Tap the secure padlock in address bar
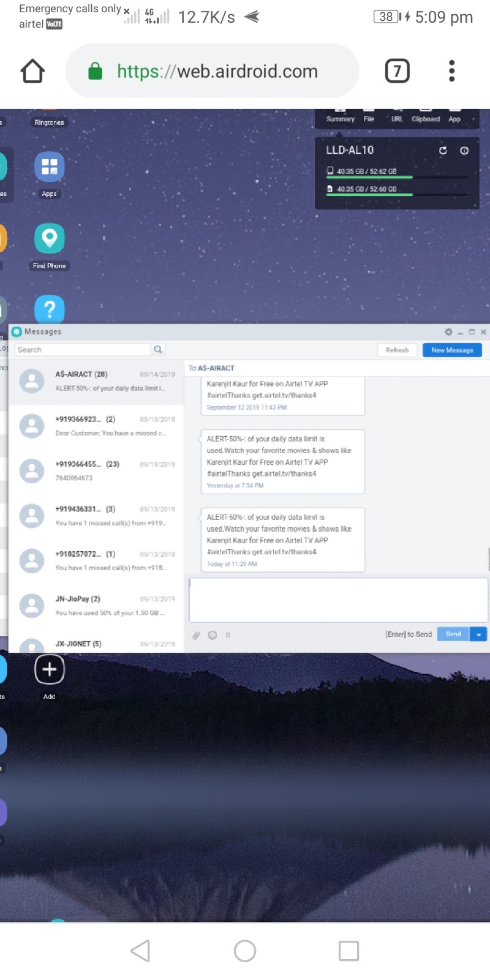490x980 pixels. tap(95, 71)
